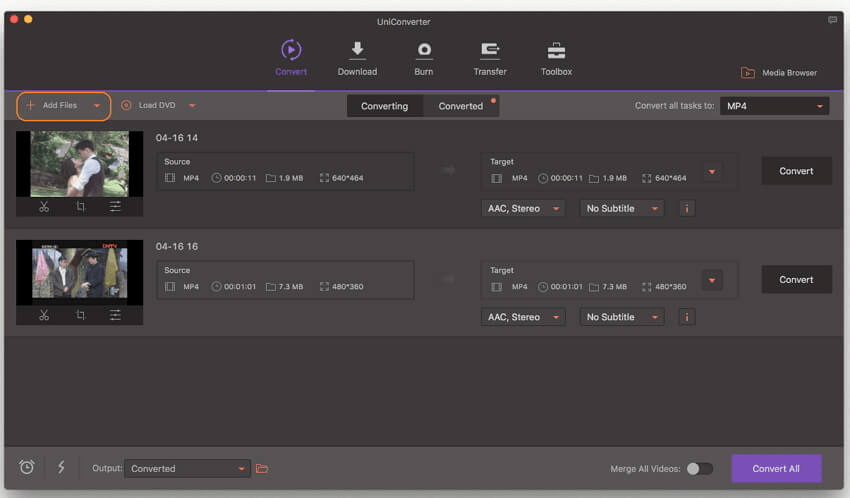Click the crop icon for 04-16 14 video
Viewport: 850px width, 498px height.
(x=80, y=206)
